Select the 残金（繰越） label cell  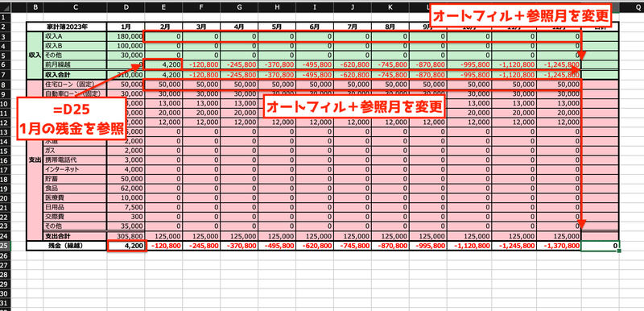[67, 246]
